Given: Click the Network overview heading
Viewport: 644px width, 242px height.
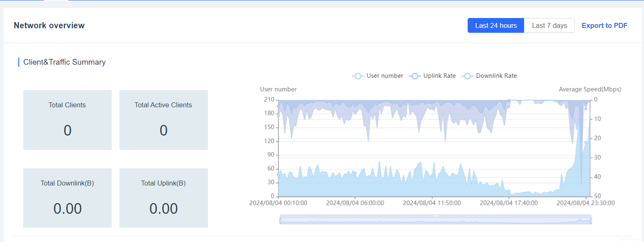Looking at the screenshot, I should [x=49, y=25].
